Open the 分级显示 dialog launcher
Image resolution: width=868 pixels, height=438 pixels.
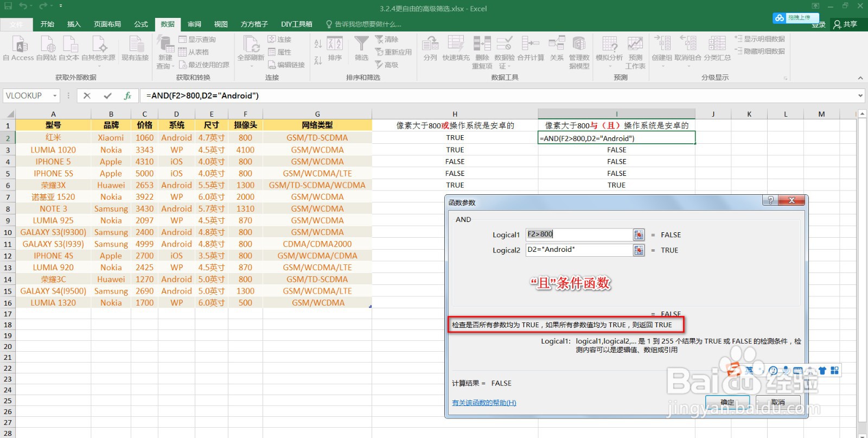786,78
